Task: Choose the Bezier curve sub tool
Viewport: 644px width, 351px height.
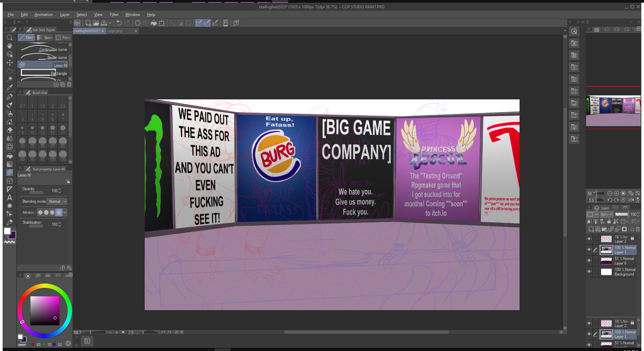Action: tap(44, 57)
